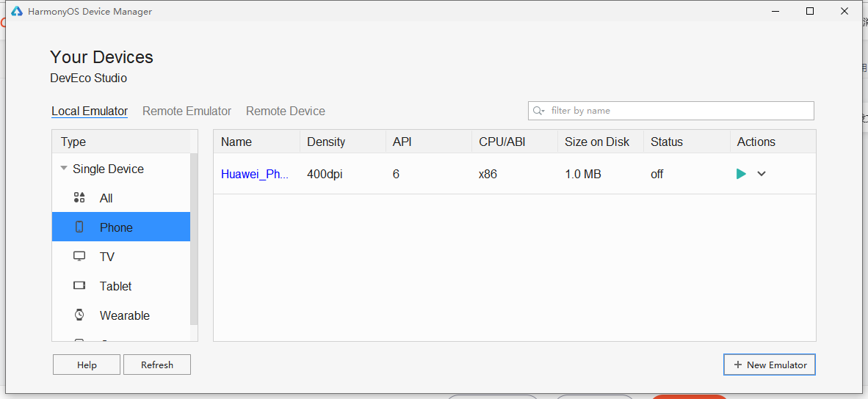Switch to Local Emulator tab
Screen dimensions: 868x399
point(90,111)
